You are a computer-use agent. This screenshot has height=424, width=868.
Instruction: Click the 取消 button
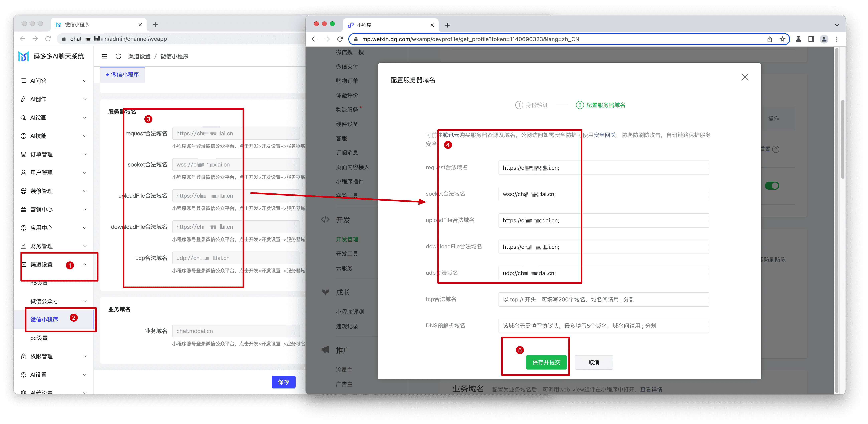point(593,362)
